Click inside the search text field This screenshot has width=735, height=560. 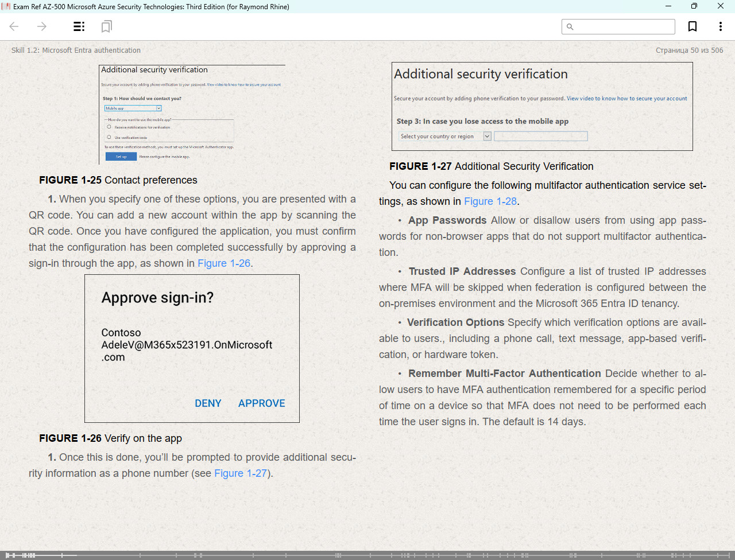click(x=618, y=26)
